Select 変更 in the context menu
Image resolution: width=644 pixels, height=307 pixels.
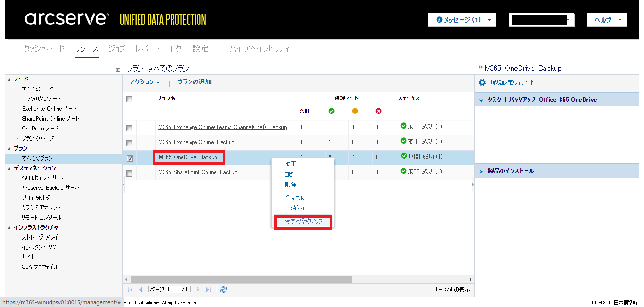click(x=290, y=164)
